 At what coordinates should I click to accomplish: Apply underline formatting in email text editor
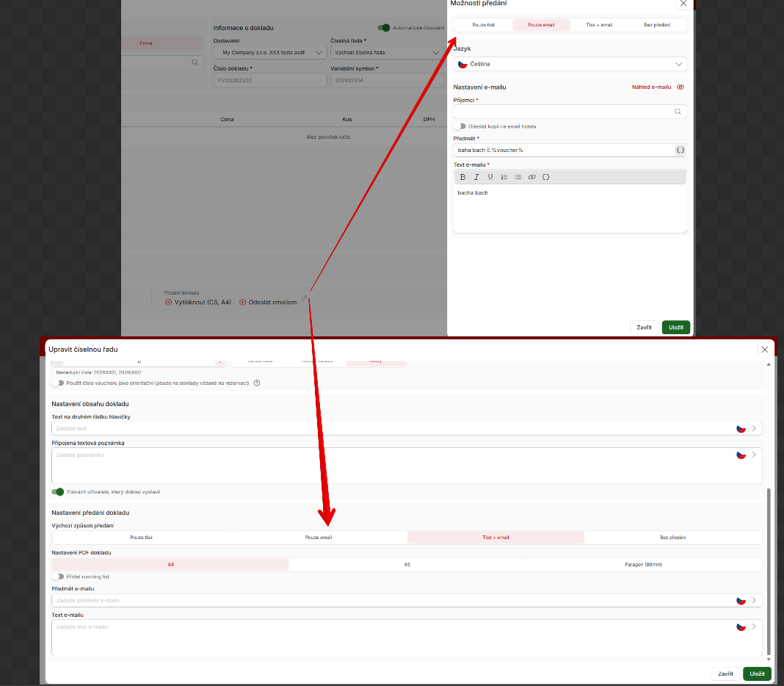490,177
